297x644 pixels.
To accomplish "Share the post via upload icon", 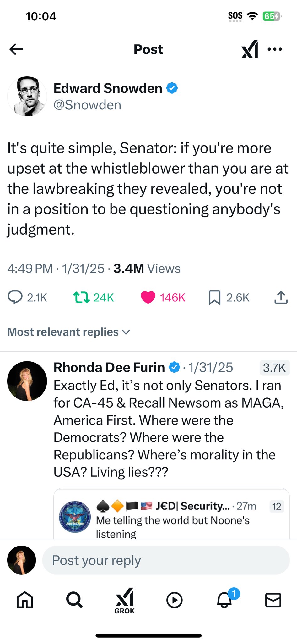I will [281, 297].
